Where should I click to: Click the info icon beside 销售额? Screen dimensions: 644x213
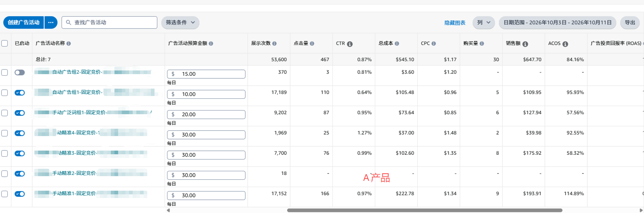coord(525,44)
